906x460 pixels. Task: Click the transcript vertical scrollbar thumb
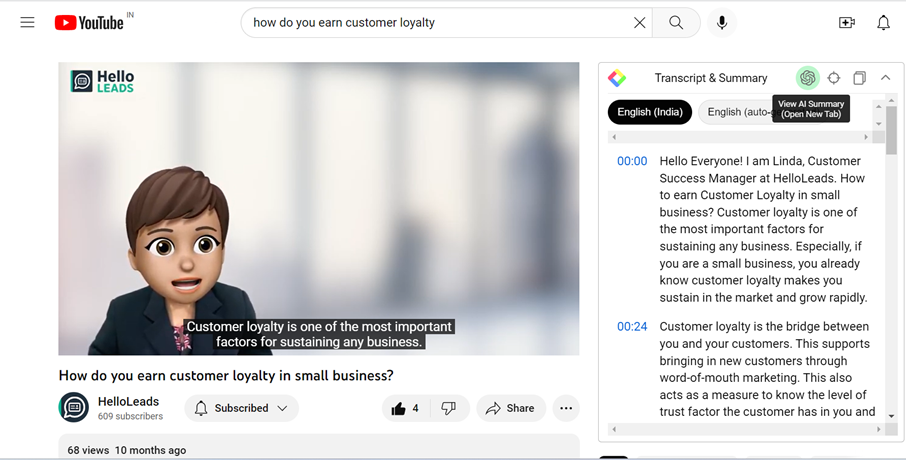[891, 132]
